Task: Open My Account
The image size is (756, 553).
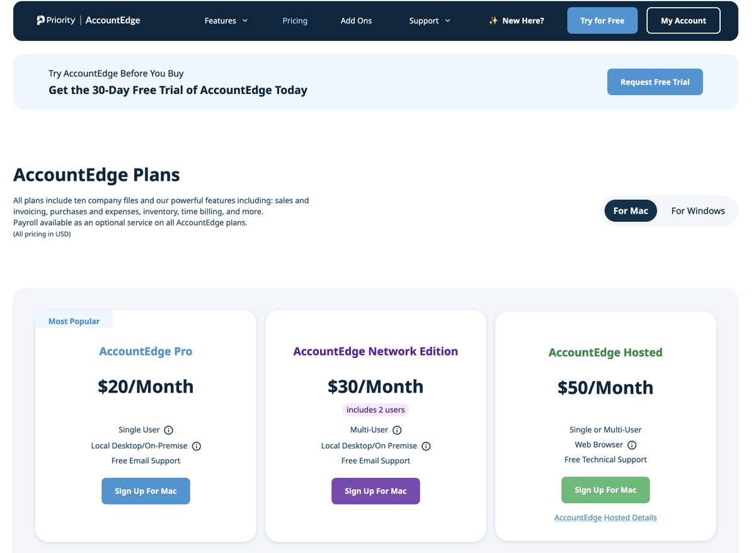Action: (684, 21)
